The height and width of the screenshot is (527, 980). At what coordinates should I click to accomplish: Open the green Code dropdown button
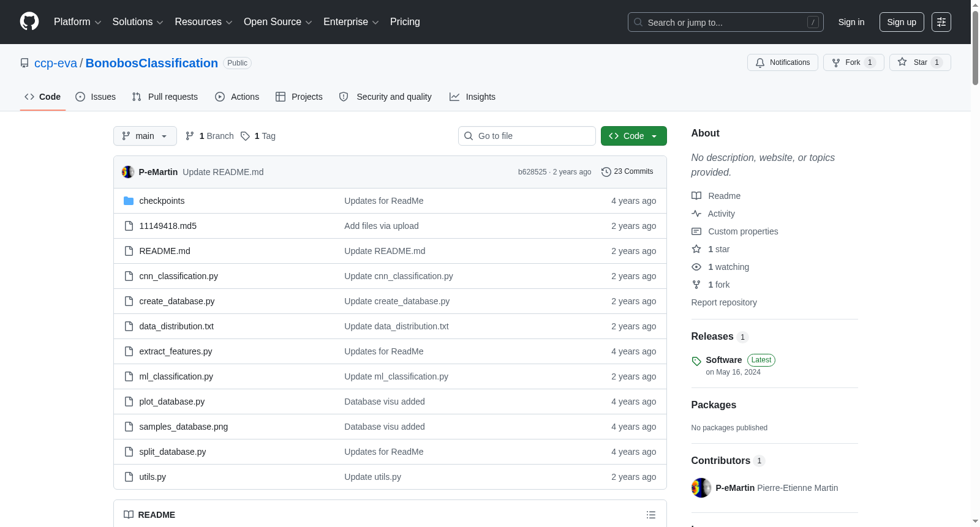(634, 136)
